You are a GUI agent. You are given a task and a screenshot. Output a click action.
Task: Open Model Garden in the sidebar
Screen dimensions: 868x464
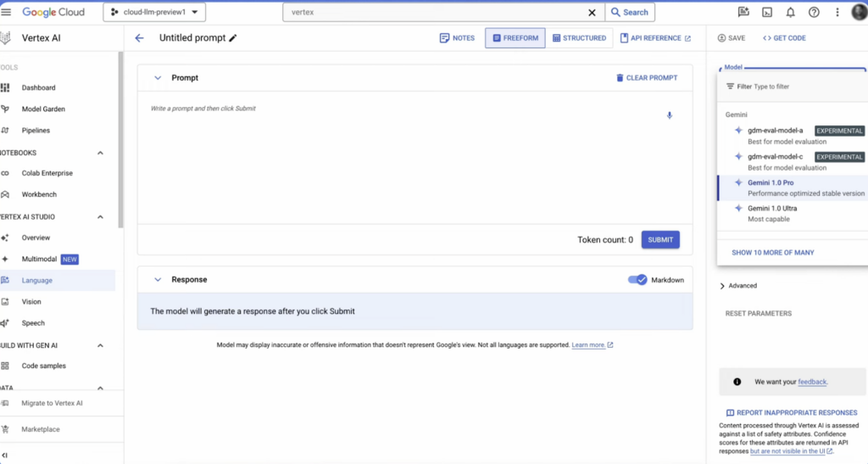click(43, 109)
